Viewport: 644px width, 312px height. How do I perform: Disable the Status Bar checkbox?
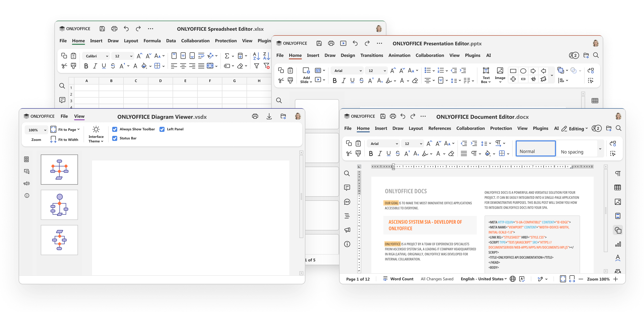[x=115, y=138]
